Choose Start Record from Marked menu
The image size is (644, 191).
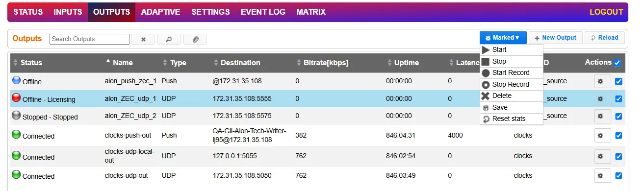tap(511, 72)
